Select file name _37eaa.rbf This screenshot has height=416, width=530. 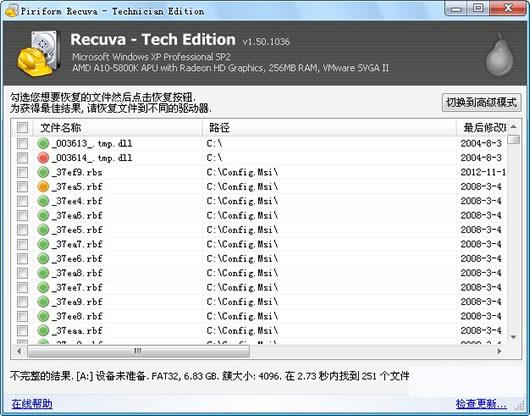(77, 331)
